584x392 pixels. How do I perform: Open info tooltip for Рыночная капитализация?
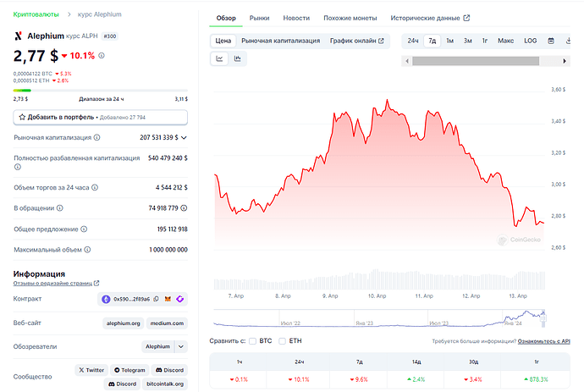96,137
